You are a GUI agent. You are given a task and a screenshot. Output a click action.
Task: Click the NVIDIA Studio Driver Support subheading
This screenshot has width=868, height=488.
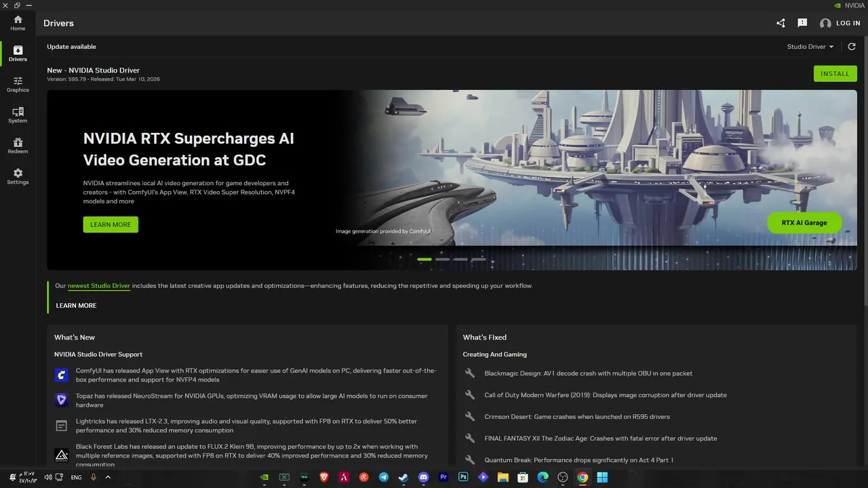pos(98,354)
